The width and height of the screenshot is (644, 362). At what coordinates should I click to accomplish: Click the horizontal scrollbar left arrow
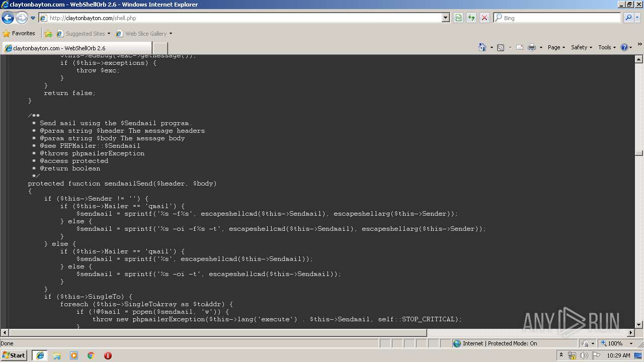[x=5, y=333]
